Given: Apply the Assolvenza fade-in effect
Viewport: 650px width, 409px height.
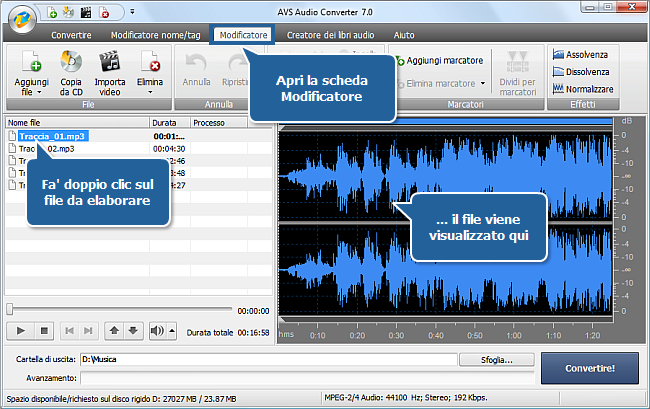Looking at the screenshot, I should 580,54.
